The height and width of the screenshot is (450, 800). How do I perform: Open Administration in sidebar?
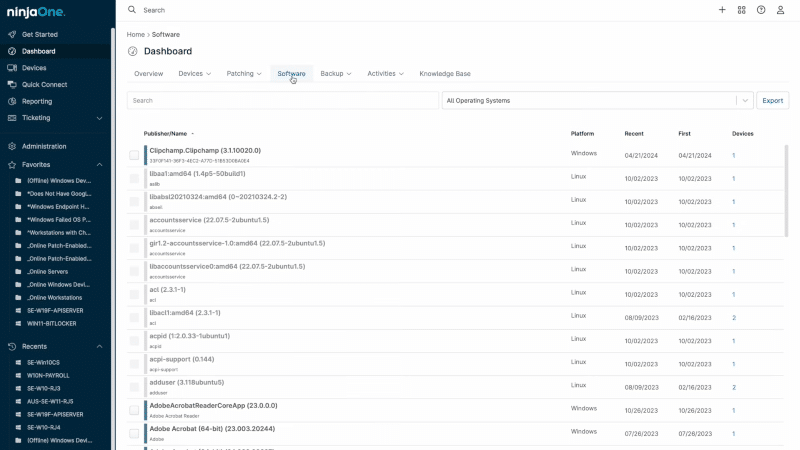click(x=44, y=146)
